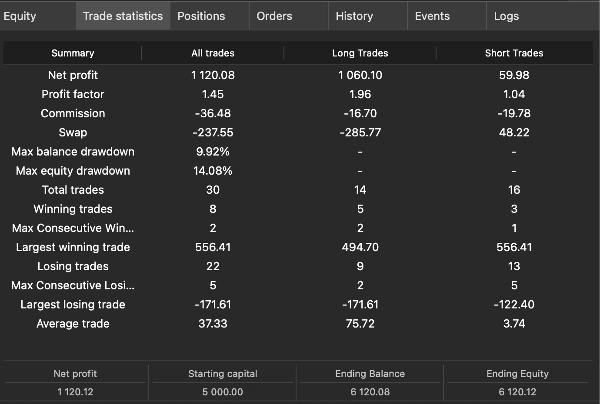600x404 pixels.
Task: Select the Profit factor row label
Action: click(x=72, y=95)
